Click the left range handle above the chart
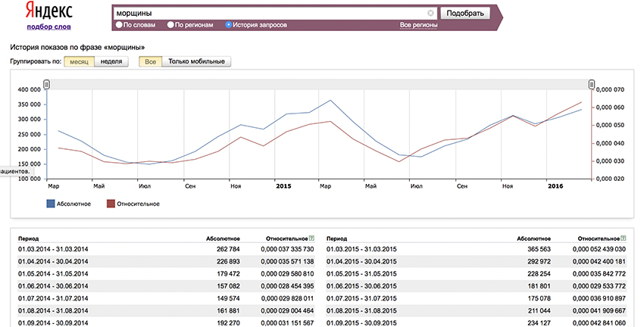The height and width of the screenshot is (327, 644). point(46,85)
